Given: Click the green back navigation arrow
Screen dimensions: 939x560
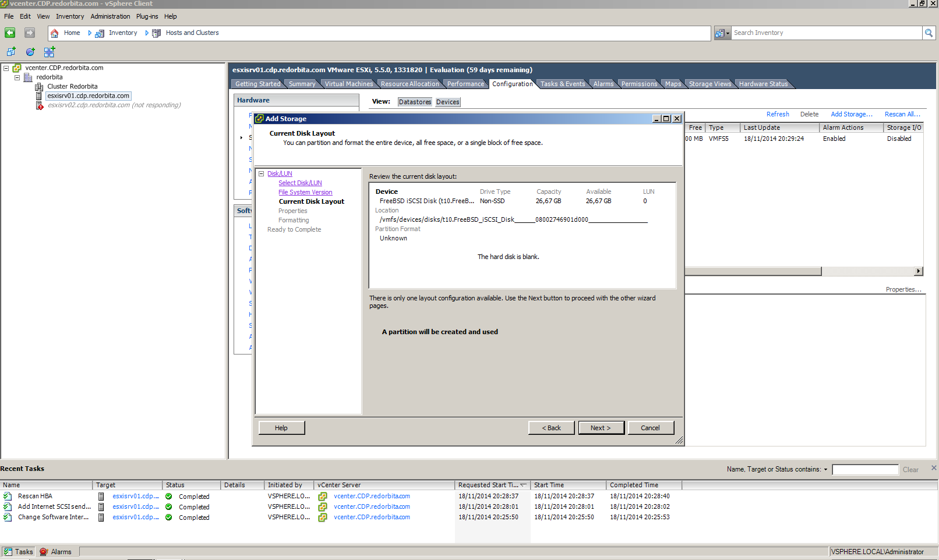Looking at the screenshot, I should 10,33.
